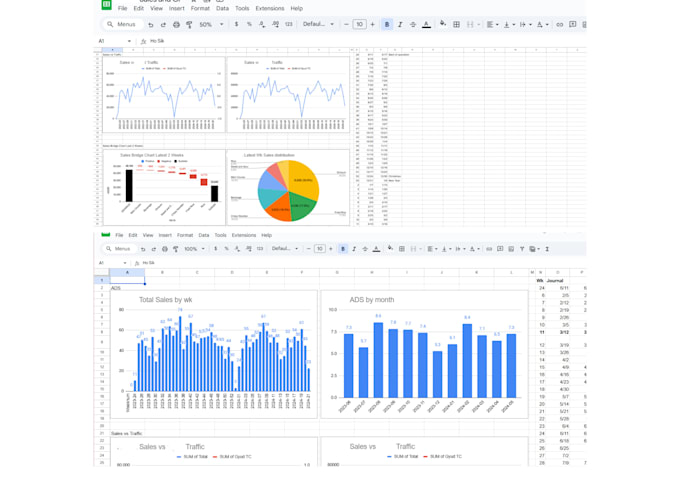Screen dimensions: 680x482
Task: Open the name box dropdown in the 100% zoom sheet
Action: point(125,263)
